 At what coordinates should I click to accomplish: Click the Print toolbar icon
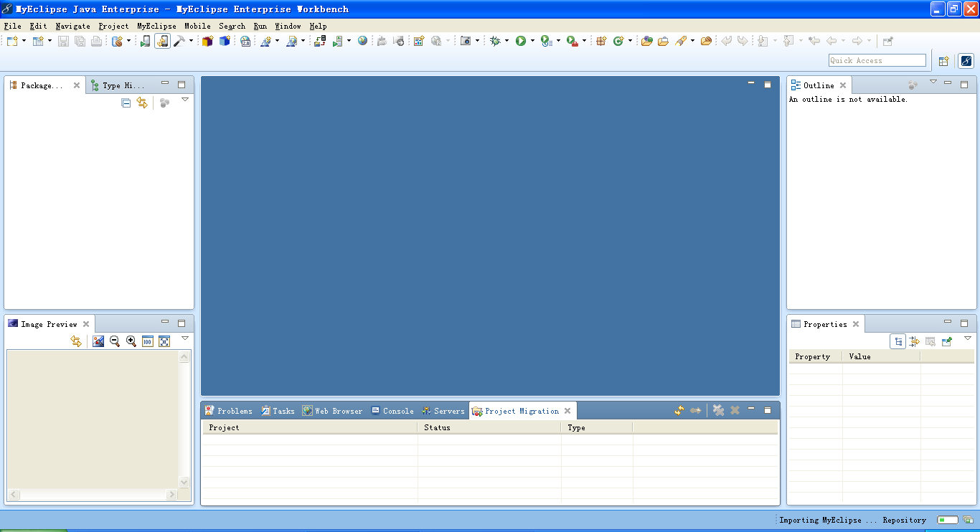[96, 41]
